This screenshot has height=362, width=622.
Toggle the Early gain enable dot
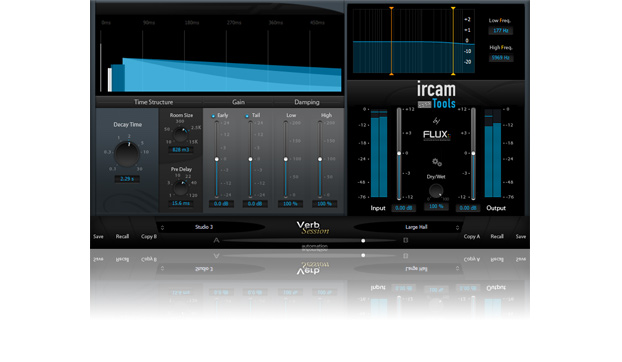pyautogui.click(x=213, y=116)
